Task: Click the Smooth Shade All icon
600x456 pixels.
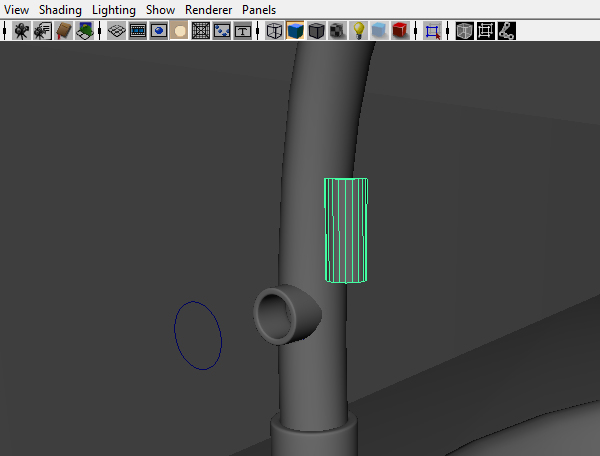Action: point(295,31)
